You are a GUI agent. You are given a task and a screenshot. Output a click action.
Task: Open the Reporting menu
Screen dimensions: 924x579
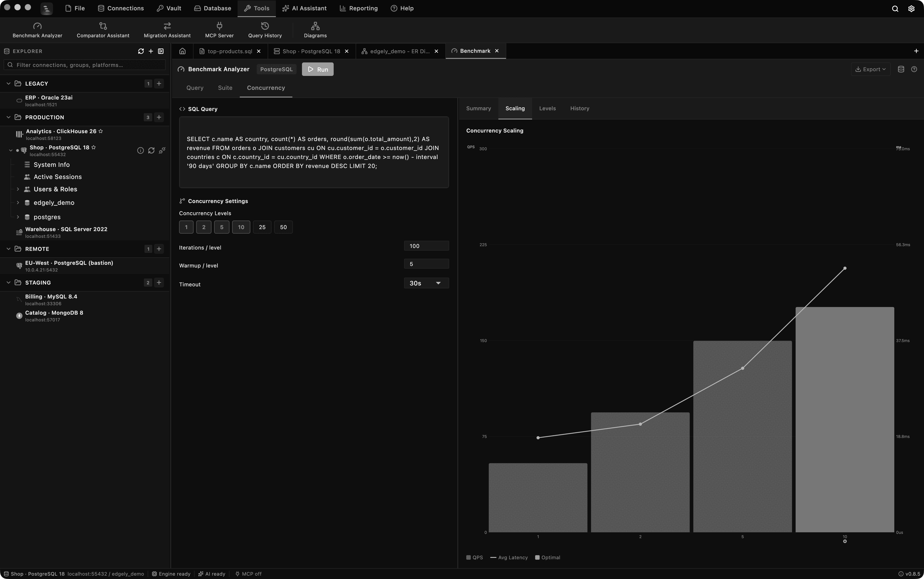[x=359, y=9]
